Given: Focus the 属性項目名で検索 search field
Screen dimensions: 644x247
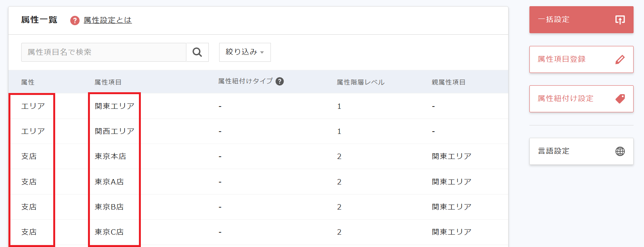Looking at the screenshot, I should 103,52.
